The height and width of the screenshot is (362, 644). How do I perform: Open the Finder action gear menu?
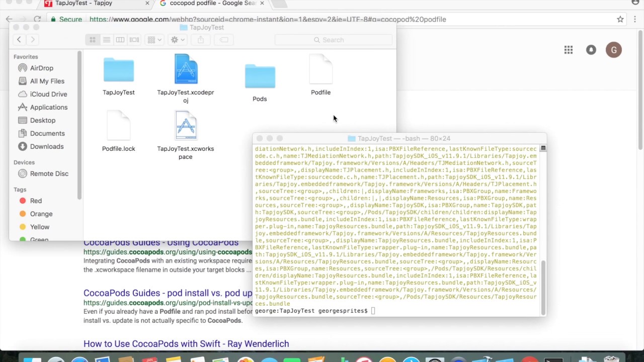(x=178, y=40)
